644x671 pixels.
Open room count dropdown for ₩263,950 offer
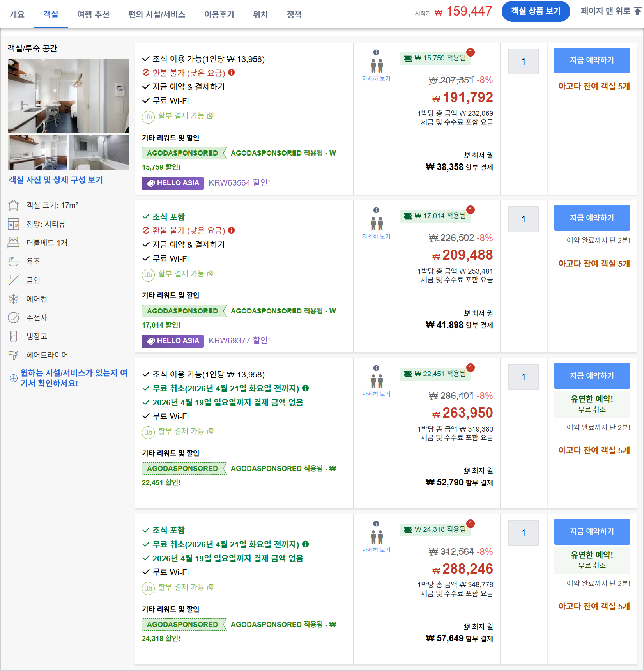[524, 377]
